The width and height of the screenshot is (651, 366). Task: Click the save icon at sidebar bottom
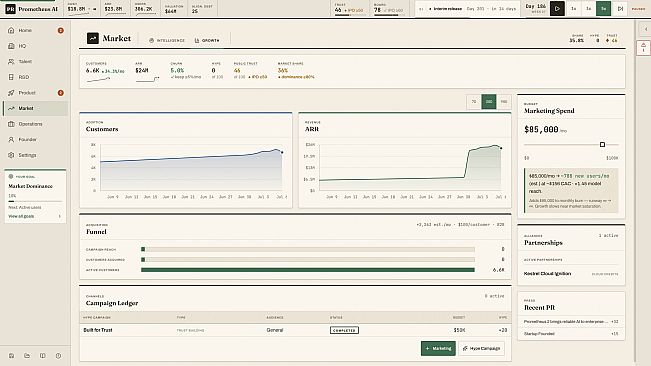[x=12, y=356]
